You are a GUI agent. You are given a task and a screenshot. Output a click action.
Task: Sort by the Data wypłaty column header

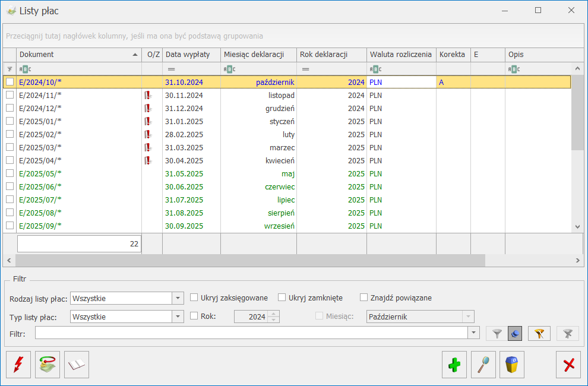coord(191,55)
